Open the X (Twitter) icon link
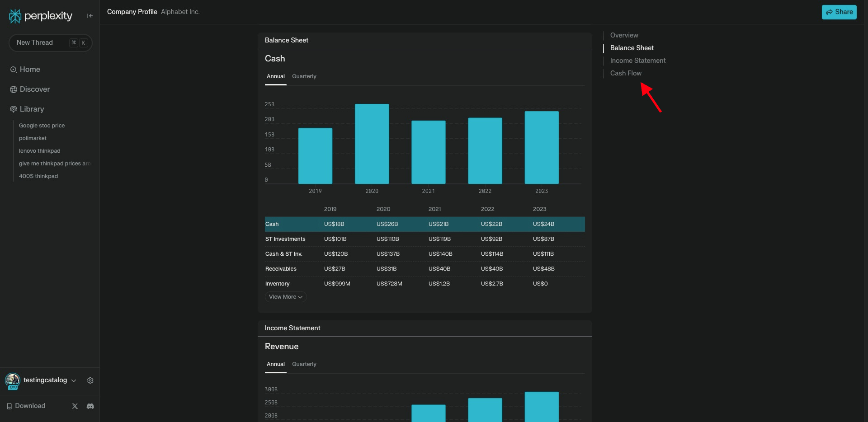 pyautogui.click(x=75, y=406)
